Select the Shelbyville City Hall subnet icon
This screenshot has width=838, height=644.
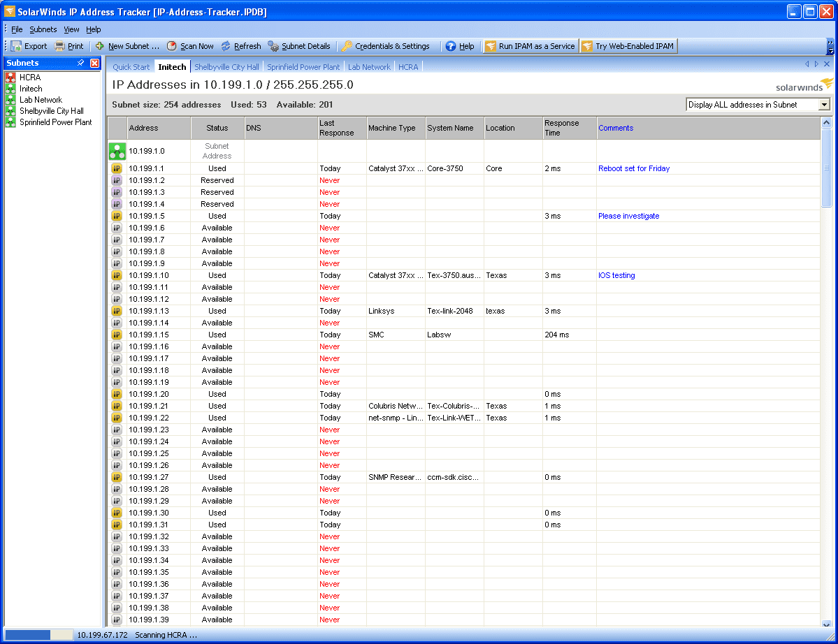point(10,111)
